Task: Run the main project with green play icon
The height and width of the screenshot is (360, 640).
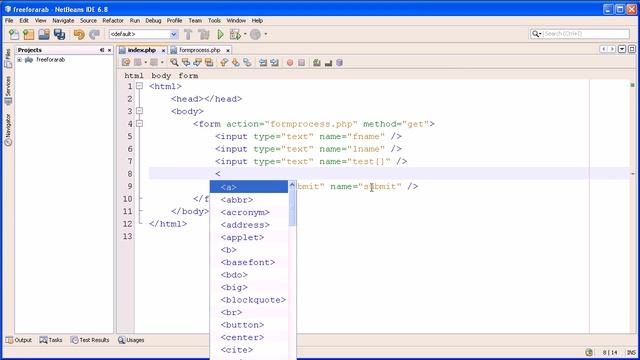Action: (x=220, y=34)
